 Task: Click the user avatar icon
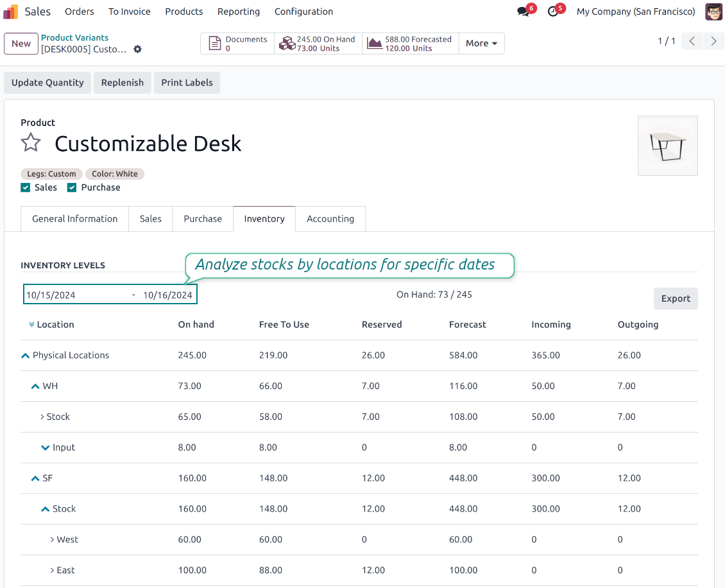point(713,12)
